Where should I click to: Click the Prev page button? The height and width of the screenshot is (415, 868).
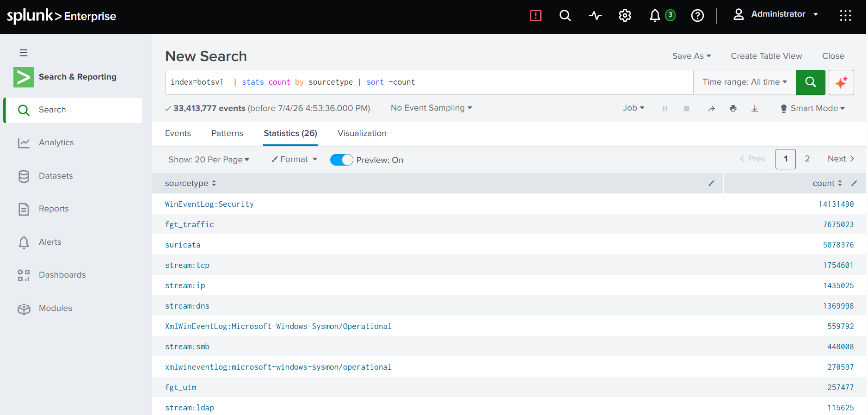(753, 159)
